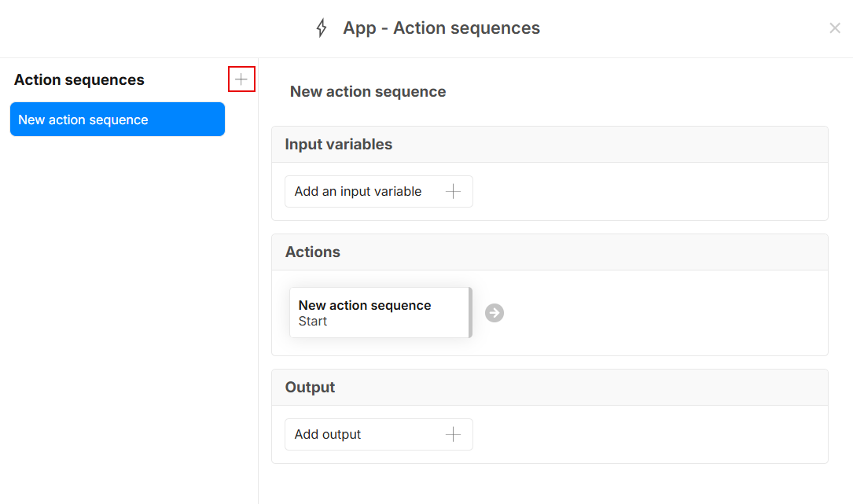Click the arrow circle icon after Start card
This screenshot has height=504, width=853.
tap(495, 313)
